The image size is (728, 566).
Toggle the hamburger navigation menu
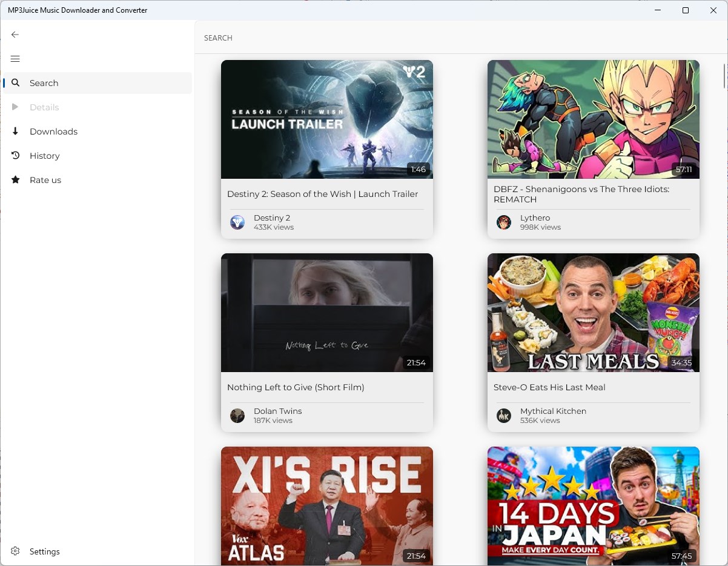click(15, 59)
